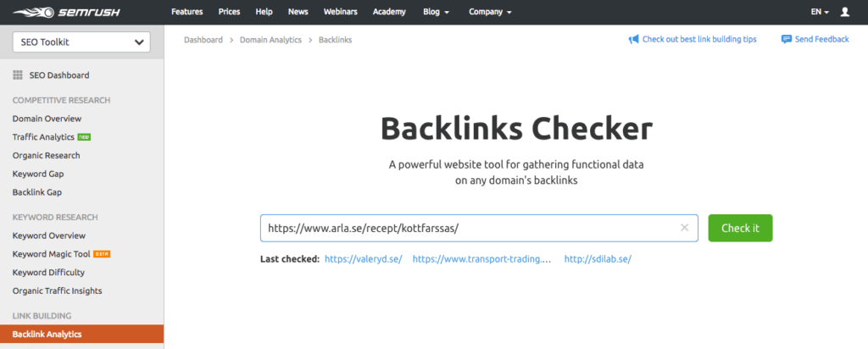Open the user profile icon

(x=844, y=13)
